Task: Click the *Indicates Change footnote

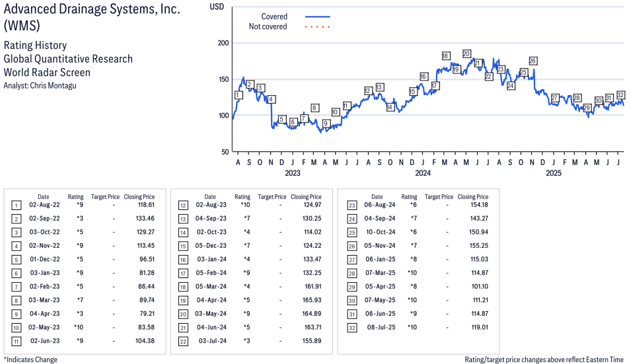Action: (30, 359)
